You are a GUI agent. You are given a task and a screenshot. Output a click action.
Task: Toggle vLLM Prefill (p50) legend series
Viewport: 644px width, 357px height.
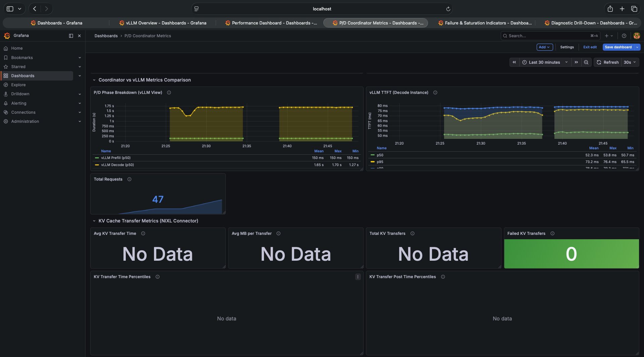(116, 158)
